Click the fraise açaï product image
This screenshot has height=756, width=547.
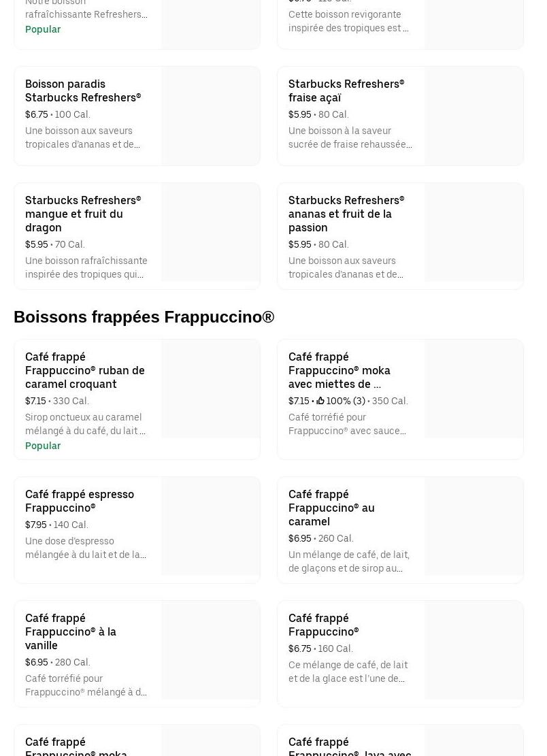click(x=474, y=116)
